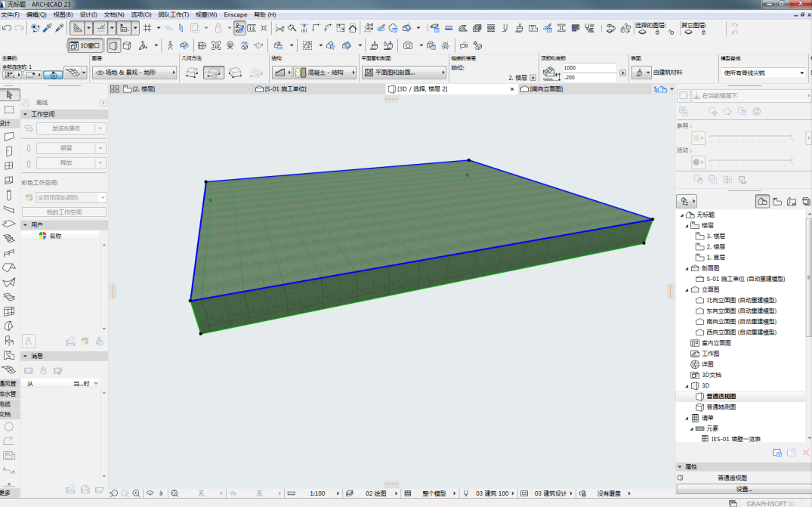Toggle the snap guides button
The width and height of the screenshot is (812, 507).
click(101, 27)
